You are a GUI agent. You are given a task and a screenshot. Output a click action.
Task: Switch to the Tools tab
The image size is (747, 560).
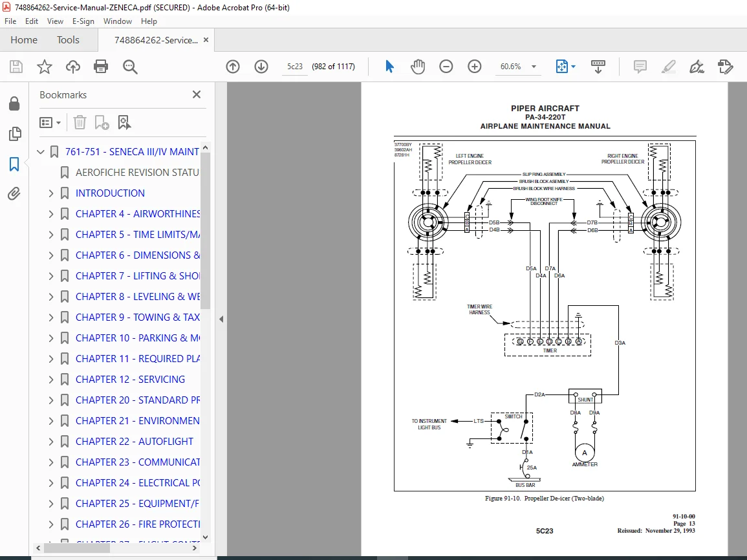pos(68,40)
